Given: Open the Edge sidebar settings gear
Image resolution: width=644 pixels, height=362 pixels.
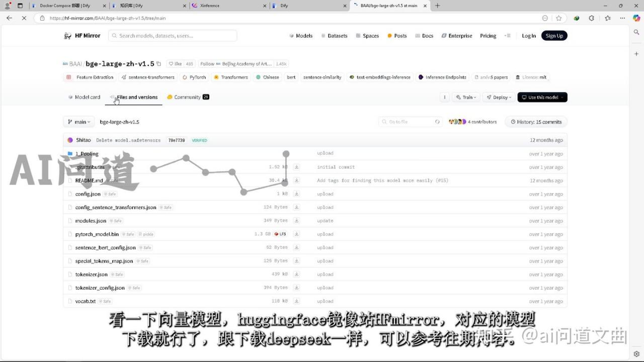Looking at the screenshot, I should pos(636,354).
